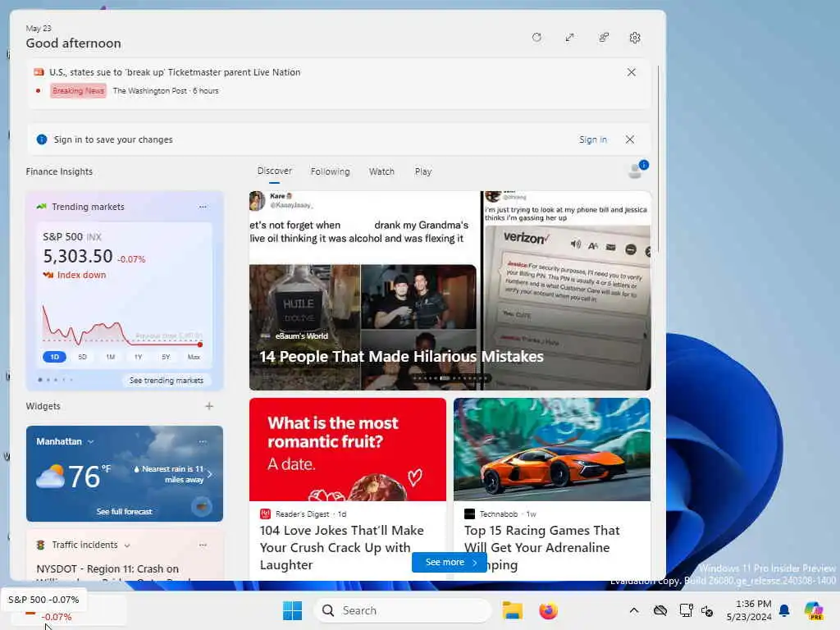
Task: Select the 5Y chart range
Action: (166, 357)
